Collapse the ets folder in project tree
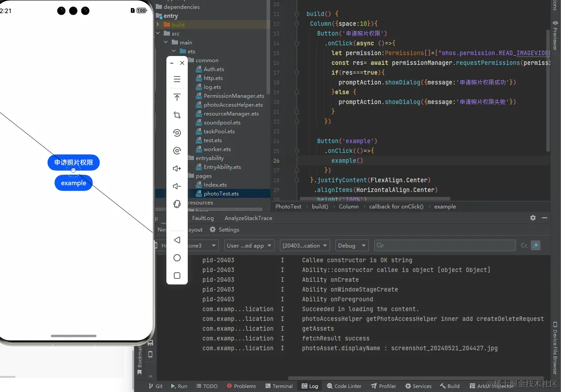The height and width of the screenshot is (392, 561). (174, 51)
